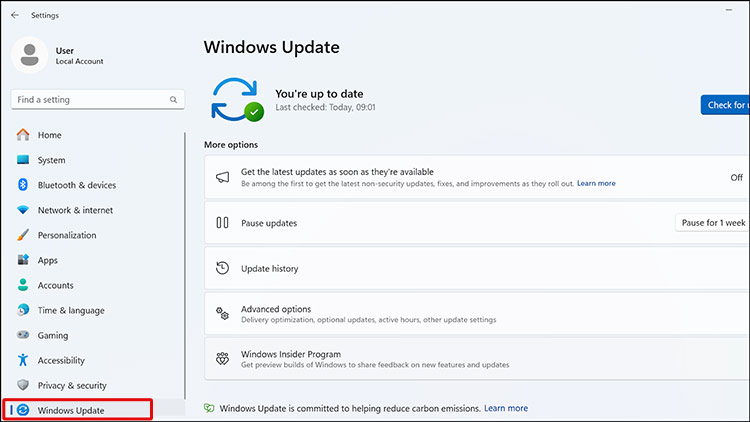This screenshot has height=422, width=750.
Task: Select System in the sidebar
Action: point(51,160)
